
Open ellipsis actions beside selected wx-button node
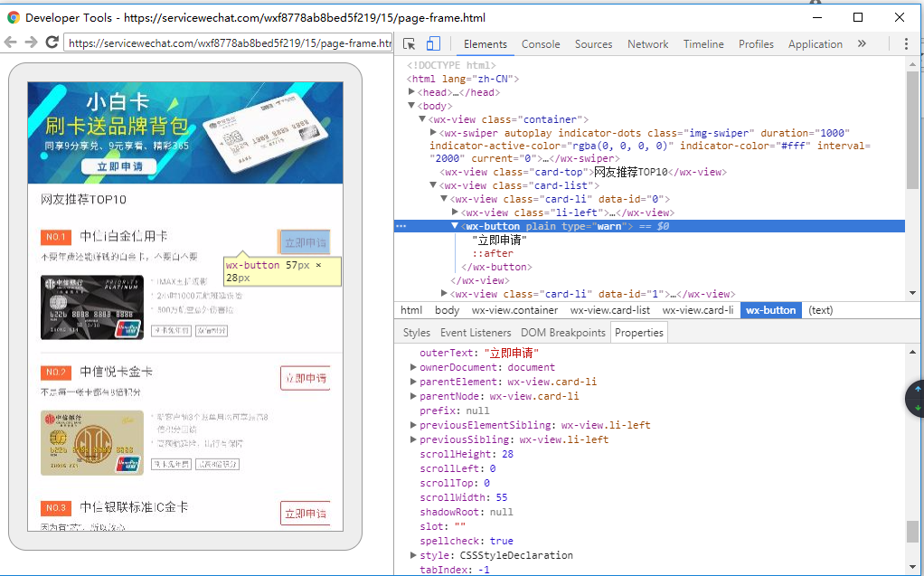click(401, 226)
